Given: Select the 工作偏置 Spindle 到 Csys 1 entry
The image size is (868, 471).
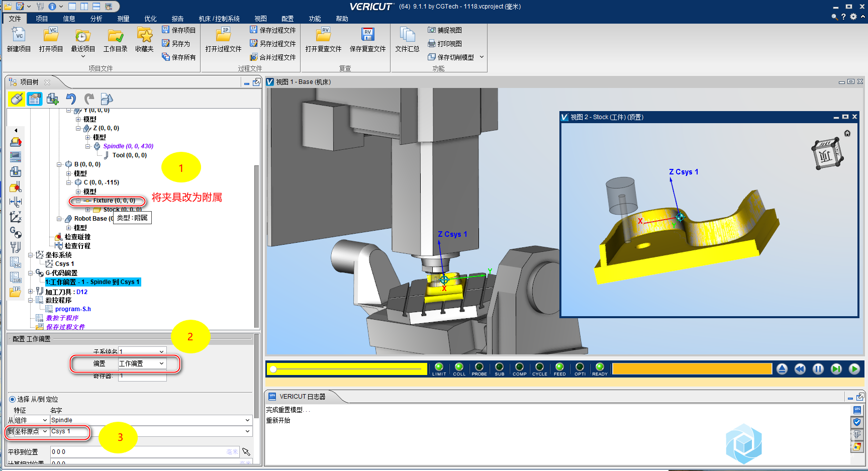Looking at the screenshot, I should pos(93,282).
